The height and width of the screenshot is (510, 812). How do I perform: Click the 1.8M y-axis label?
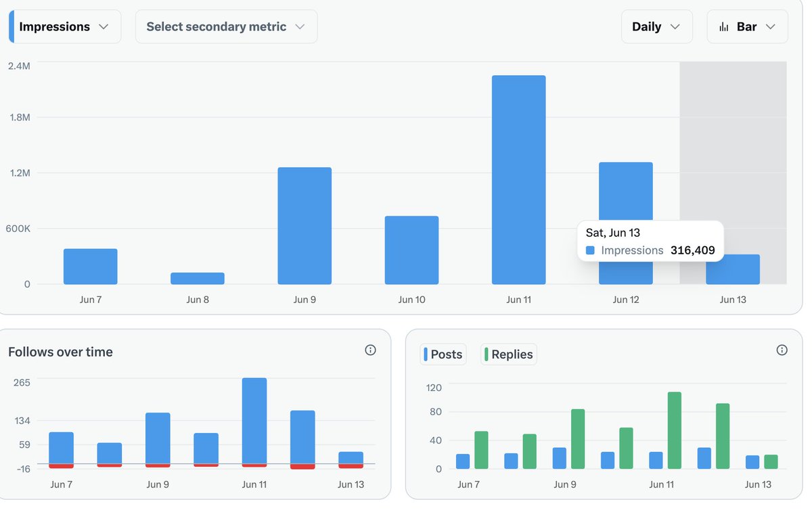(20, 117)
